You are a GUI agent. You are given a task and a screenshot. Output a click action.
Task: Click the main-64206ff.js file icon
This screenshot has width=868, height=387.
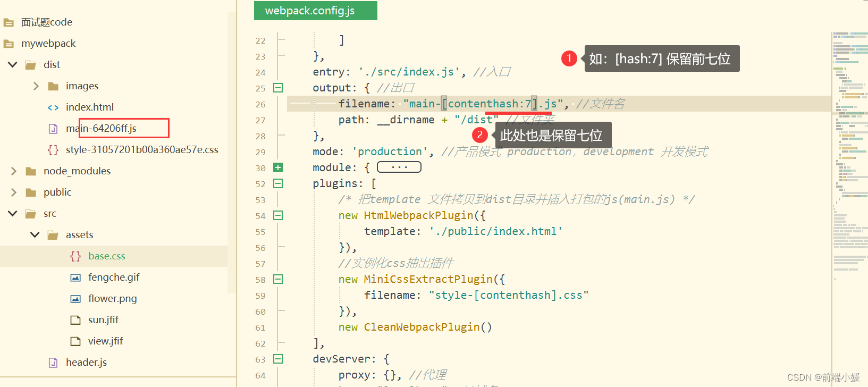point(53,129)
